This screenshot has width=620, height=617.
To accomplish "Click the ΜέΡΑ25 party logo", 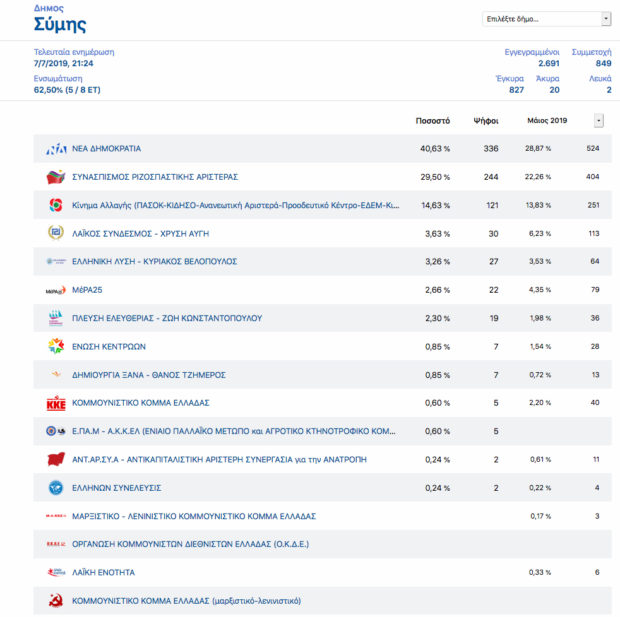I will pos(56,290).
